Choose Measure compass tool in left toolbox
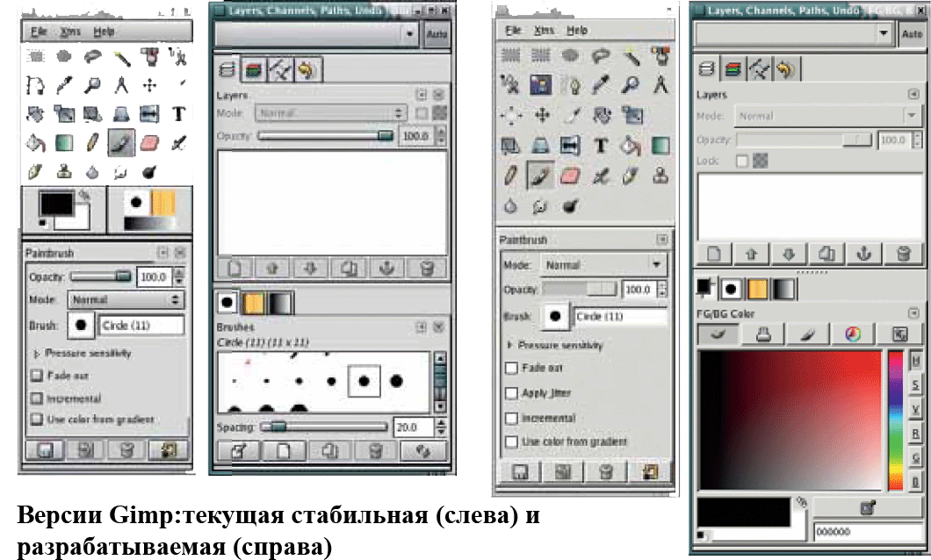 pos(122,85)
